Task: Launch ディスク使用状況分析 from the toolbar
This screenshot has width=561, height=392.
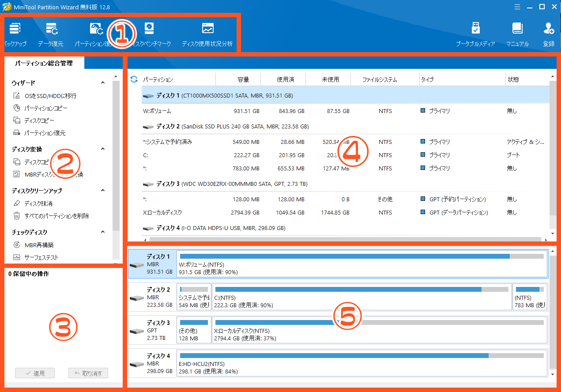Action: coord(207,30)
